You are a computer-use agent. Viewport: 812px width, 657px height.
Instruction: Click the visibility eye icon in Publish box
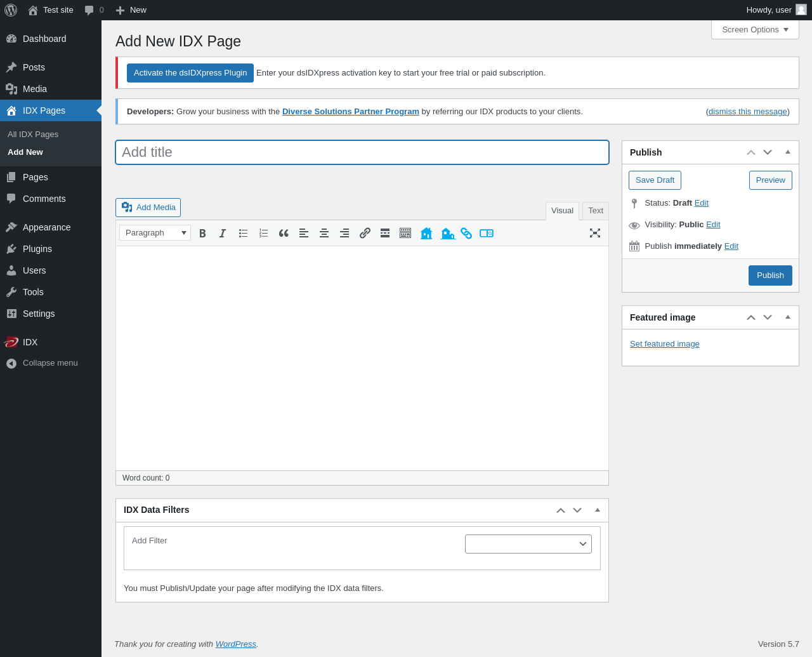pos(634,225)
